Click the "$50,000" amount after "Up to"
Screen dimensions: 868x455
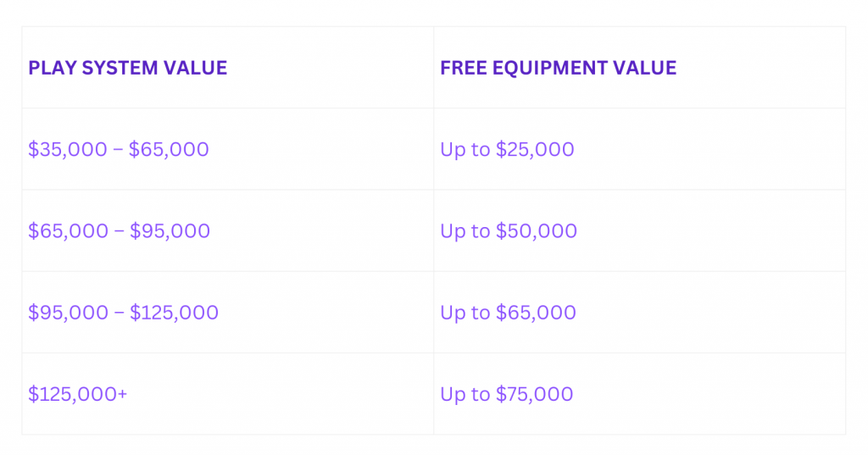[537, 230]
